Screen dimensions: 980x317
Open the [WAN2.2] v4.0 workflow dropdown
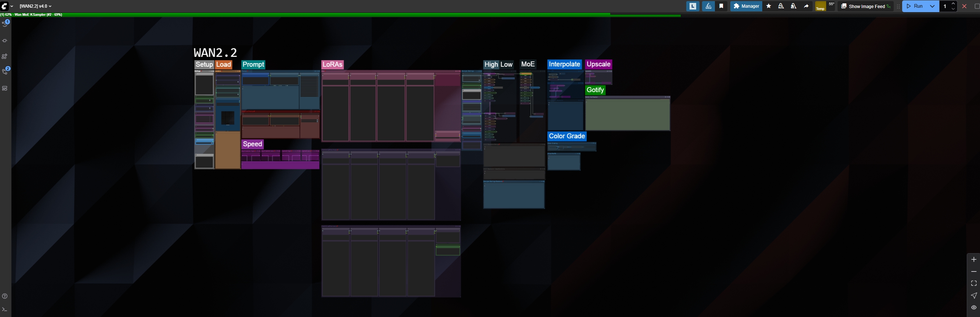(x=35, y=6)
